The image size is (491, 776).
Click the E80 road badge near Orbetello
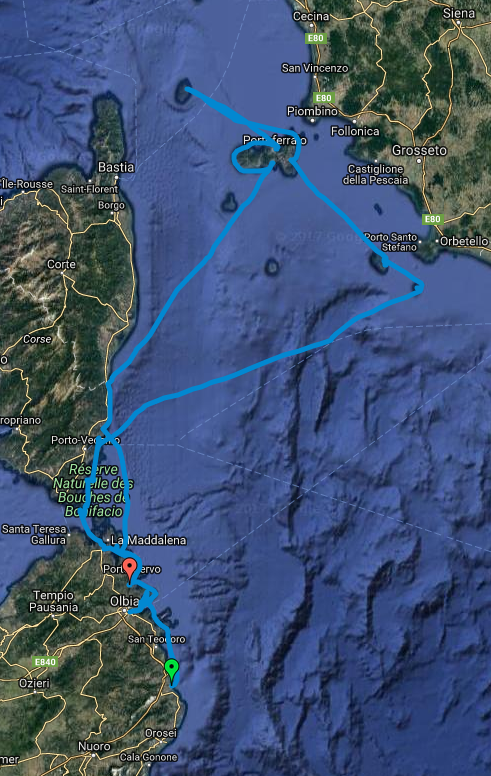point(432,219)
